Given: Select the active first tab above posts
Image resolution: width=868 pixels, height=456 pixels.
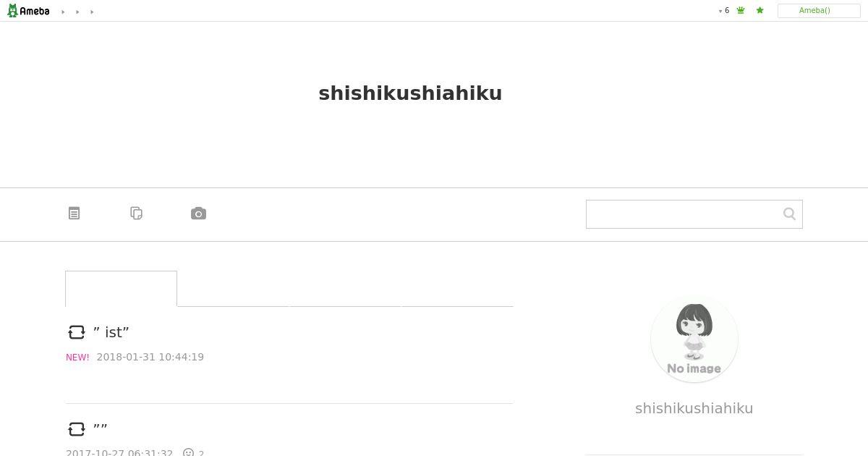Looking at the screenshot, I should (121, 289).
